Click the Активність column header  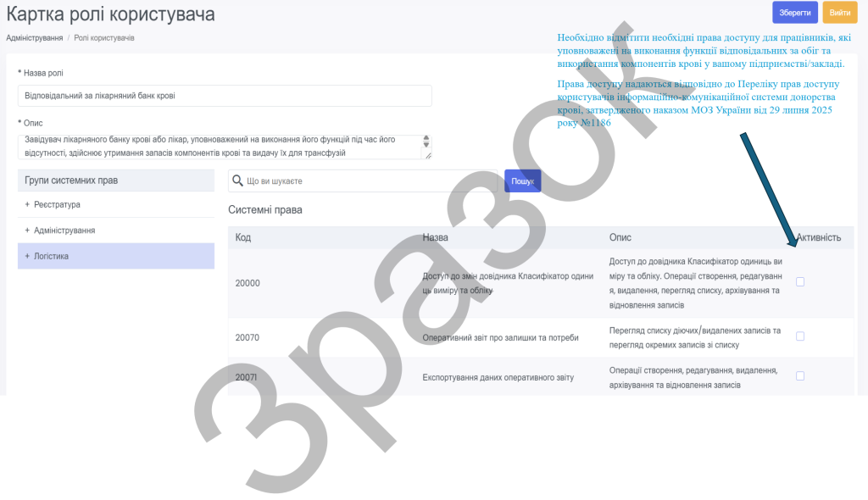click(818, 238)
